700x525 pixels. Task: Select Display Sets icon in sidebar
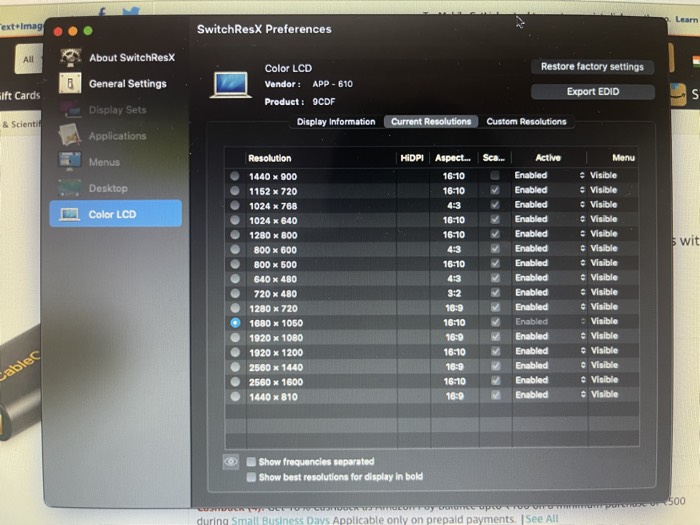pyautogui.click(x=70, y=110)
